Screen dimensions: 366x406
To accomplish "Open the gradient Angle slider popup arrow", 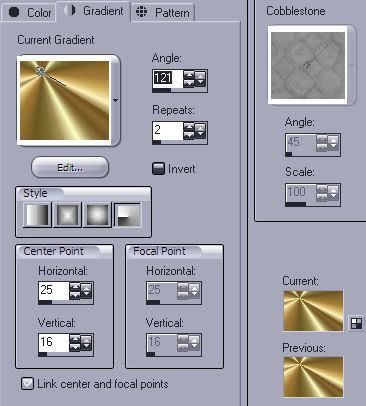I will coord(200,79).
